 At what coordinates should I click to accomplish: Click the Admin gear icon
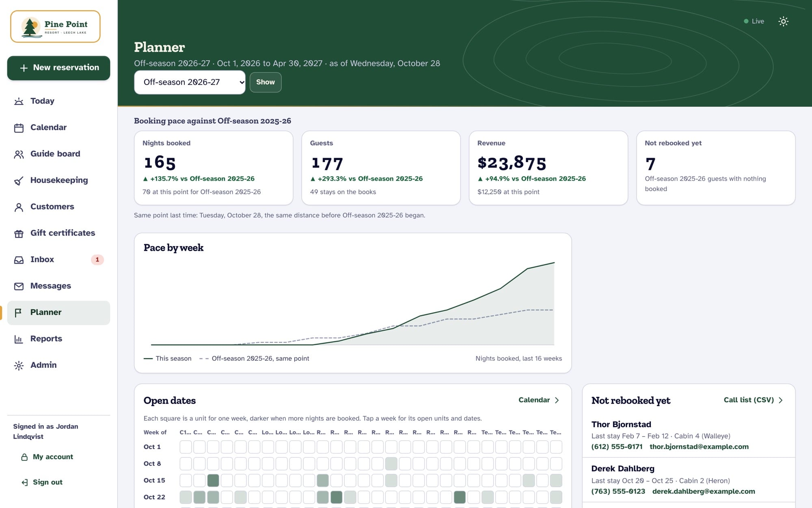(x=19, y=365)
